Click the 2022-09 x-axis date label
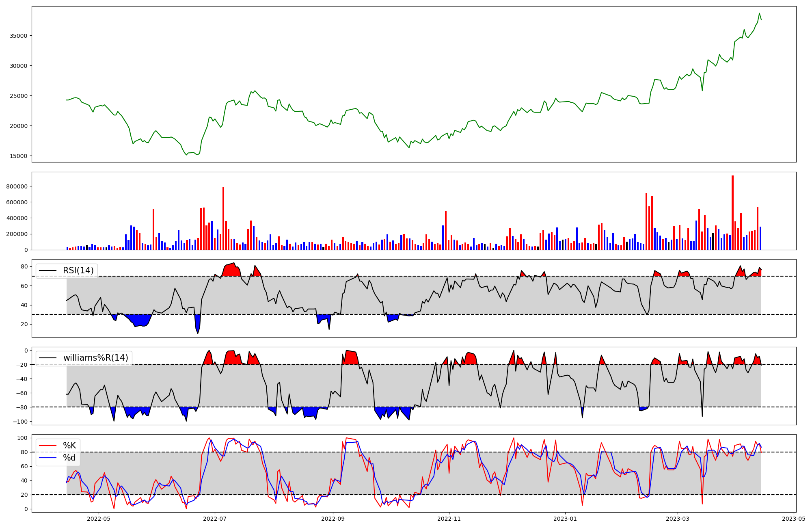 pos(333,519)
